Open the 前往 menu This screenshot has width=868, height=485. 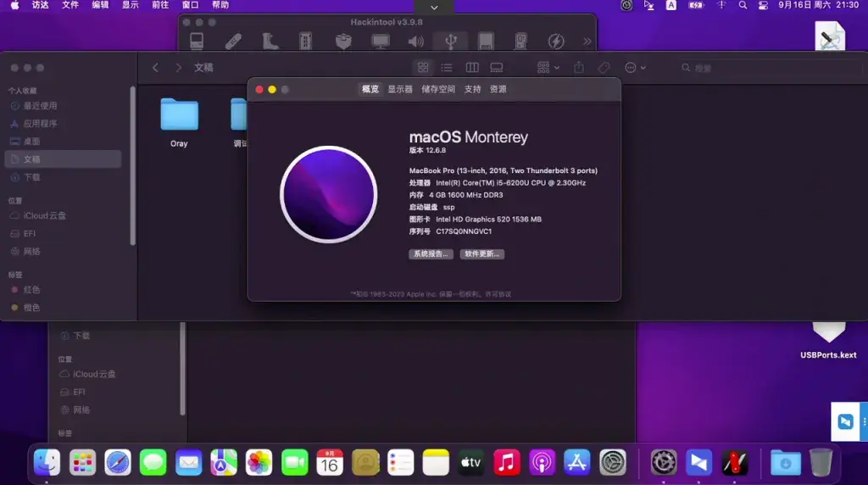[160, 5]
